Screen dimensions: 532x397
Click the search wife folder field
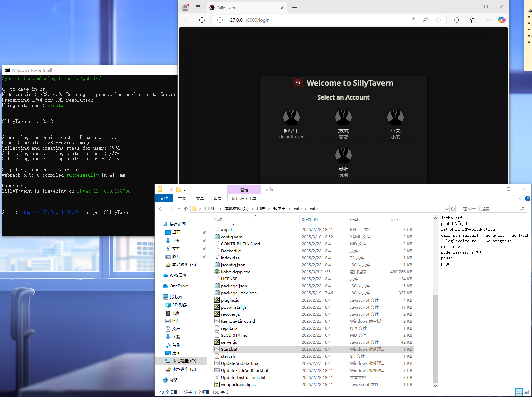coord(493,209)
